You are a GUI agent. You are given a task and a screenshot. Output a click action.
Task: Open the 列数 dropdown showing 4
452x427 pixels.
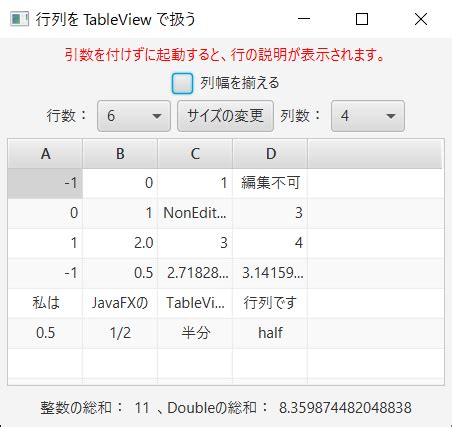coord(368,116)
